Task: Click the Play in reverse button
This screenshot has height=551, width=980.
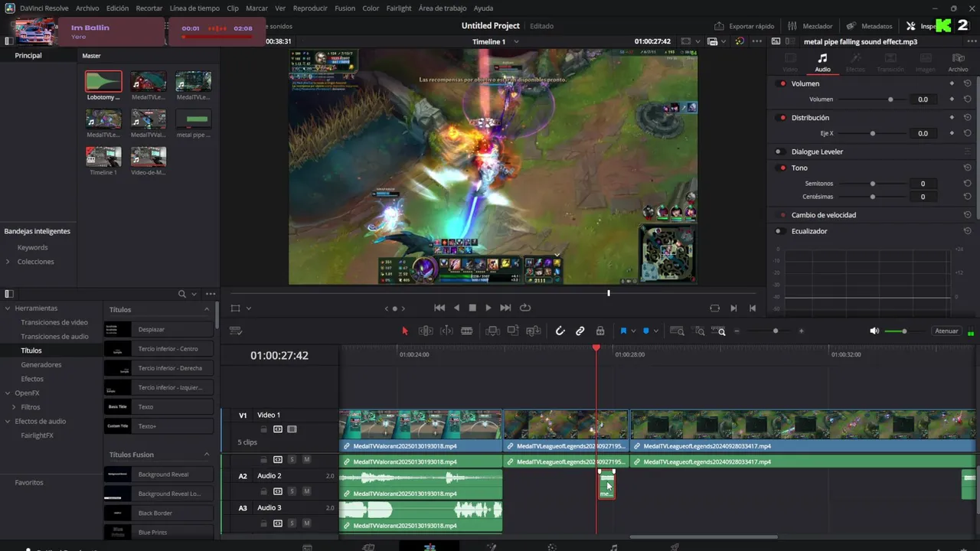Action: point(457,308)
